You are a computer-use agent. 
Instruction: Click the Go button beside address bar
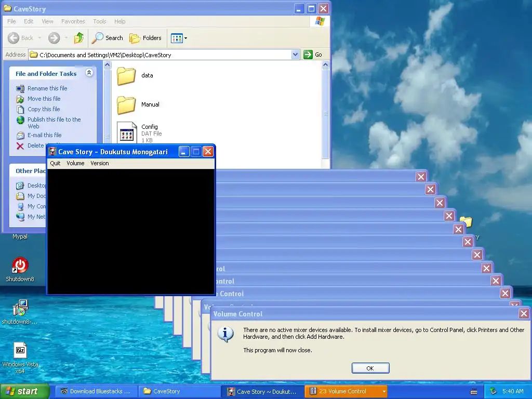[x=313, y=54]
